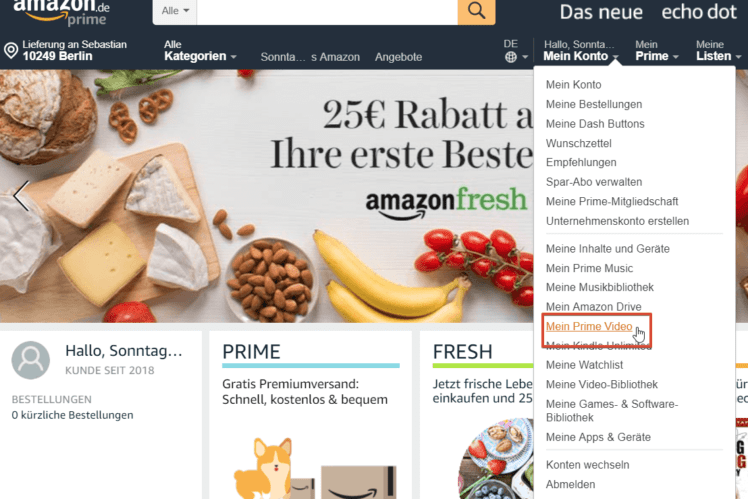Open the Angebote link
Viewport: 748px width, 499px height.
398,57
